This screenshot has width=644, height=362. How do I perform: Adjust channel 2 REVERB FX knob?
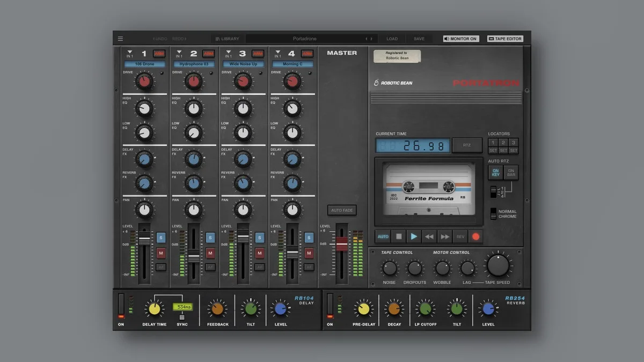pyautogui.click(x=194, y=183)
